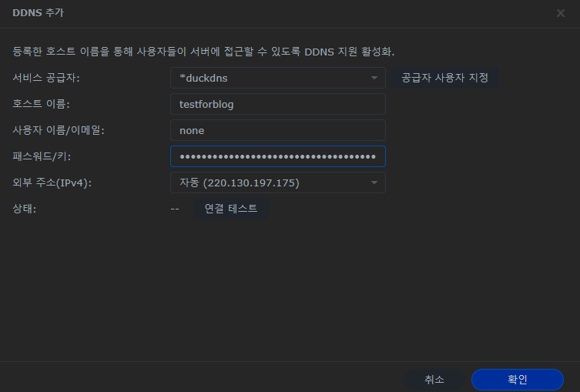Click the DDNS 추가 dialog title

point(39,13)
